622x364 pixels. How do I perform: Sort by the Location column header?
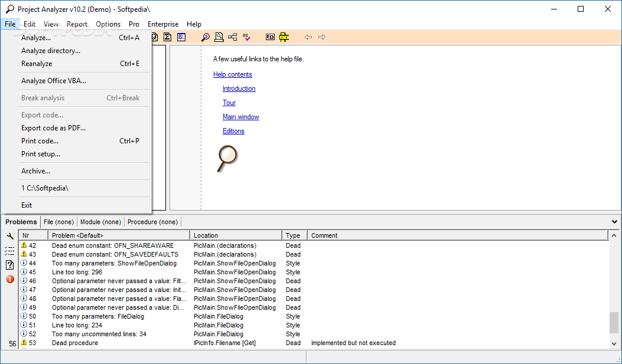236,235
